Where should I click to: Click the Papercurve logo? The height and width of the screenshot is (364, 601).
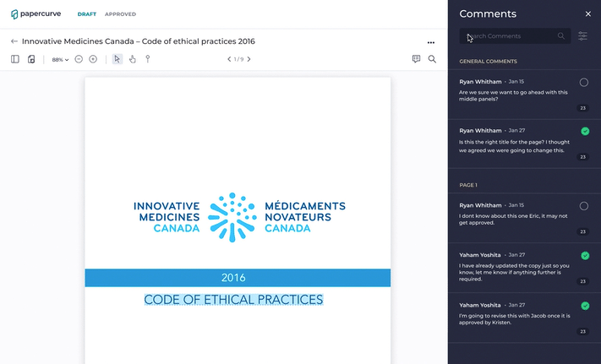click(36, 14)
